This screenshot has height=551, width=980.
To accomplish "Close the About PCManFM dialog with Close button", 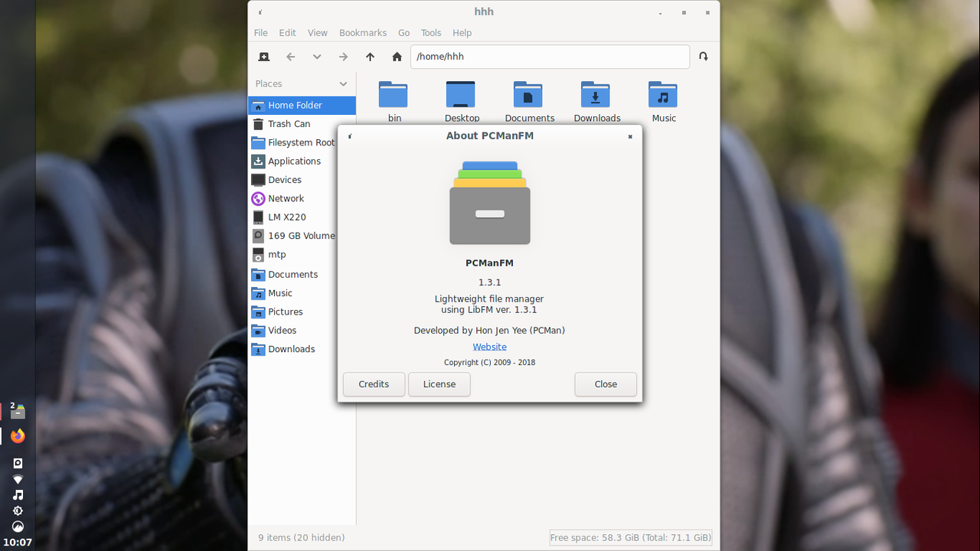I will [606, 384].
